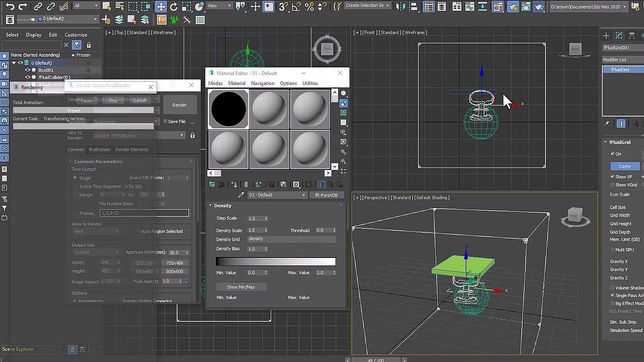644x362 pixels.
Task: Enable the Show VGrid checkbox
Action: (x=612, y=185)
